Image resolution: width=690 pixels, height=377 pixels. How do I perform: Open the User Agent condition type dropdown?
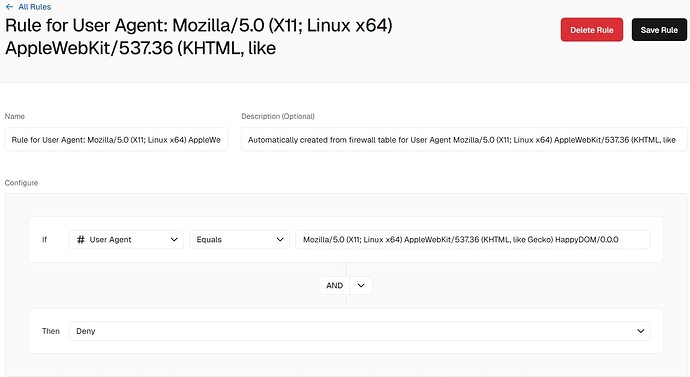pos(126,239)
